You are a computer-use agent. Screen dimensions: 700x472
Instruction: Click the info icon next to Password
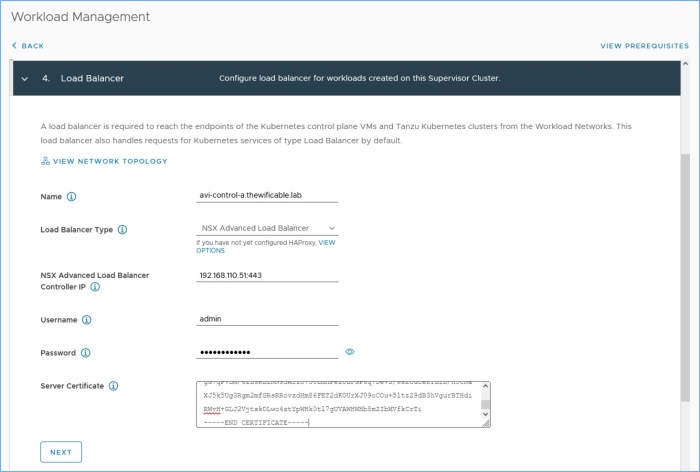[x=84, y=353]
